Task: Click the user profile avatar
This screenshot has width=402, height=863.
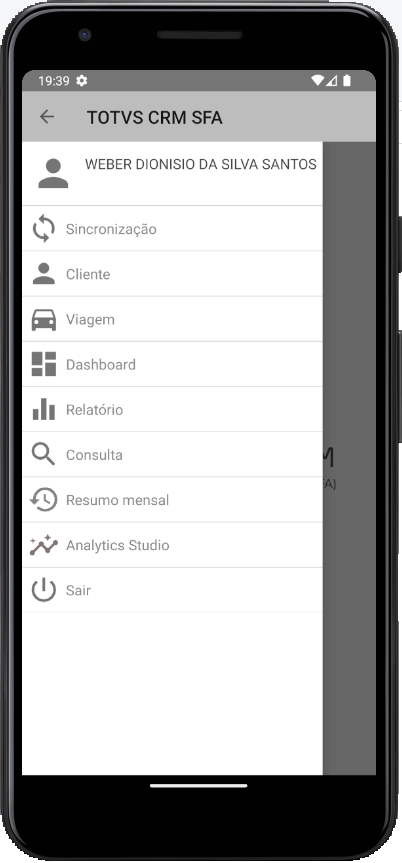Action: pos(53,173)
